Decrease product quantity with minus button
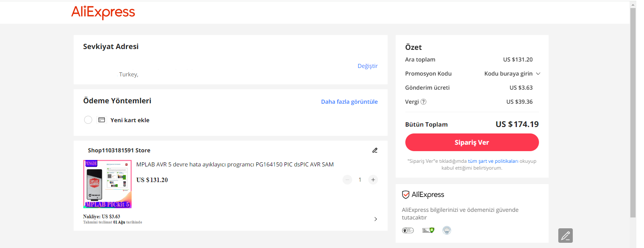644x248 pixels. tap(347, 180)
